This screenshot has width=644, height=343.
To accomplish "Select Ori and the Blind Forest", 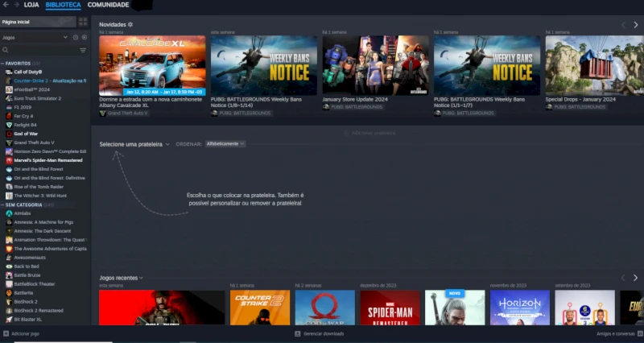I will click(x=39, y=169).
